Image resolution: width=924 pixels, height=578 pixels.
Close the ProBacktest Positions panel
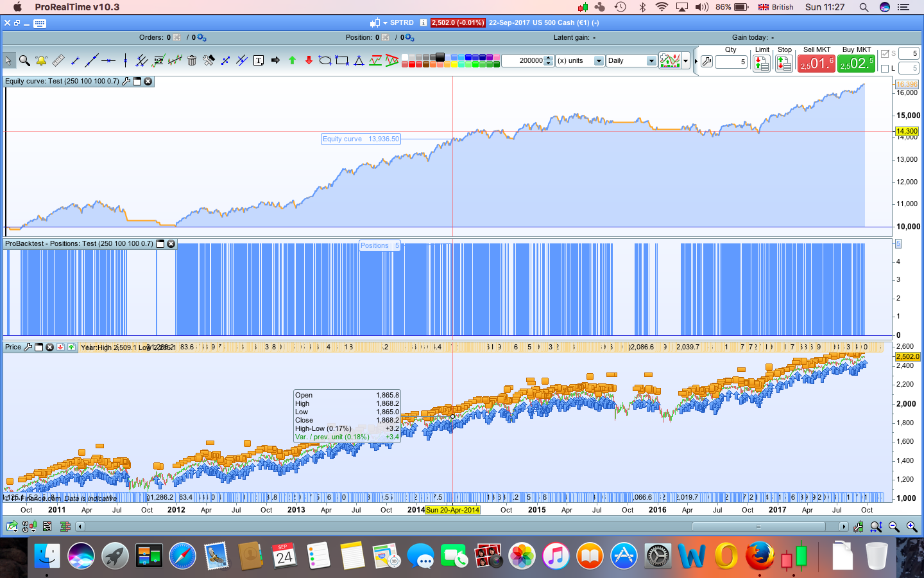pyautogui.click(x=171, y=244)
